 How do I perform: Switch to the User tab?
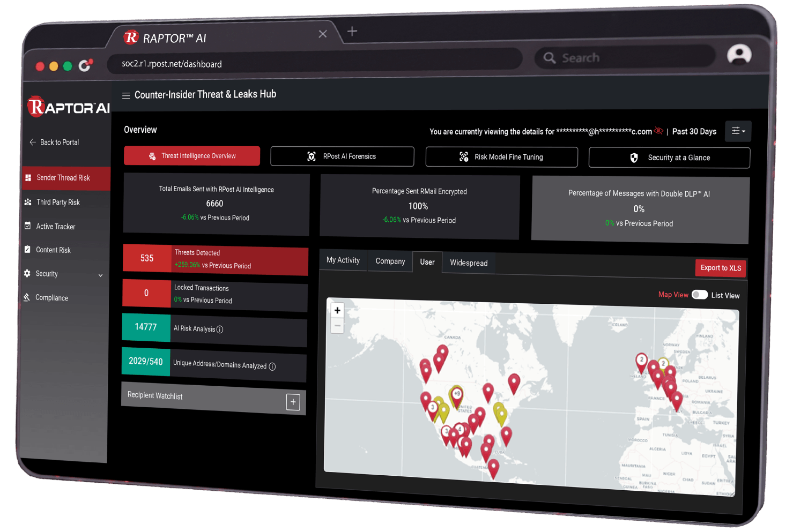[427, 262]
